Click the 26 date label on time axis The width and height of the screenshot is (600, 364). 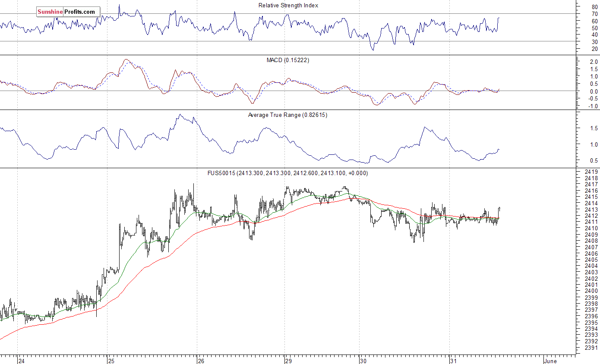[200, 361]
